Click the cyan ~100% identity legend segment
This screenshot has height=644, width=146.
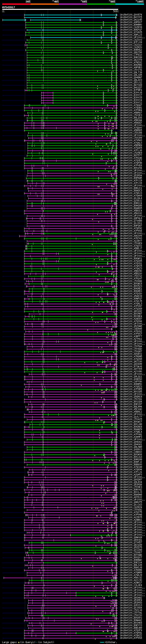point(130,4)
